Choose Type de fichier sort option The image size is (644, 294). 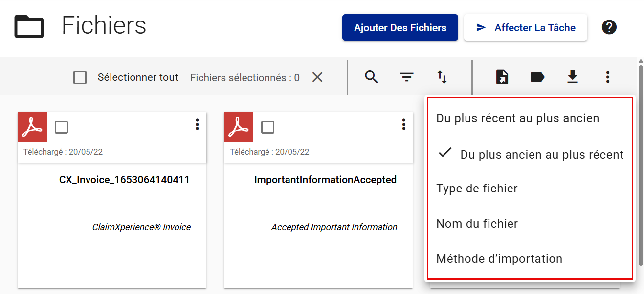[x=477, y=189]
